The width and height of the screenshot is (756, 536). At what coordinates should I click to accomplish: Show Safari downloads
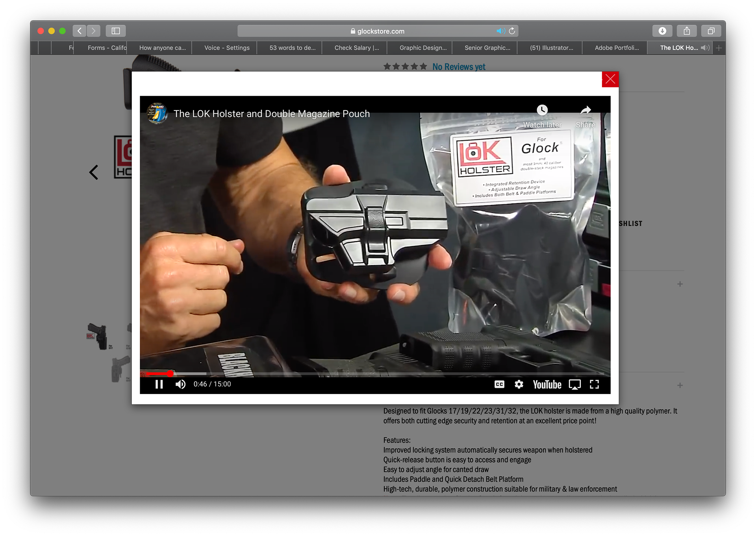point(662,31)
